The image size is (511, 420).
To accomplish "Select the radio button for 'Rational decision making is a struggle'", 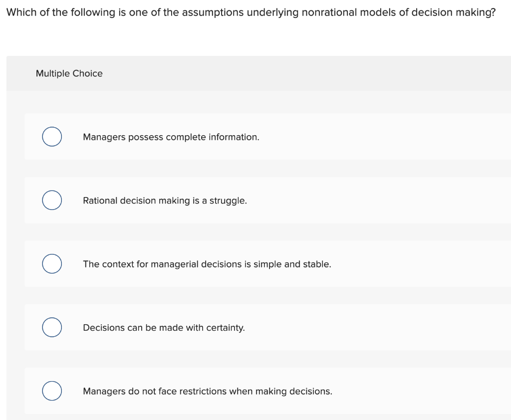I will click(52, 200).
